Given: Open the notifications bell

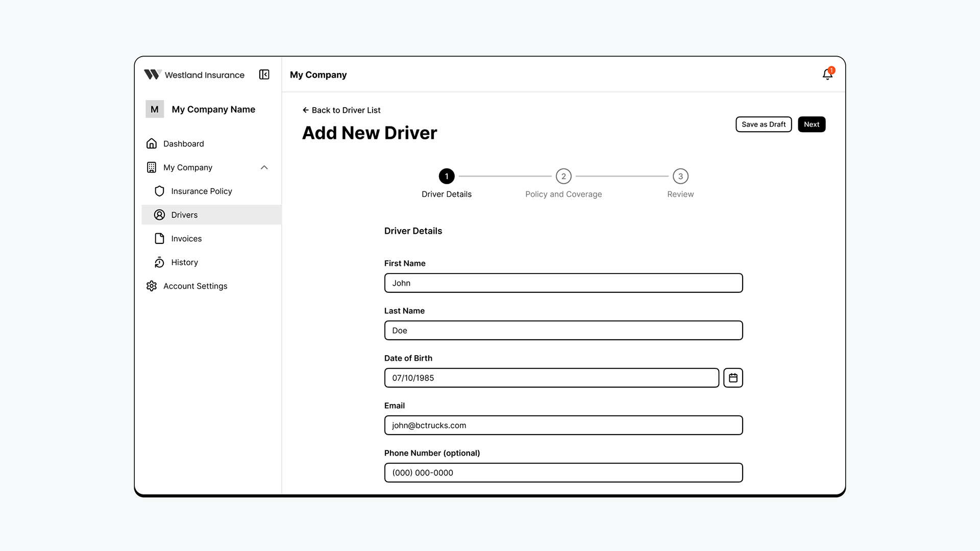Looking at the screenshot, I should (x=827, y=74).
